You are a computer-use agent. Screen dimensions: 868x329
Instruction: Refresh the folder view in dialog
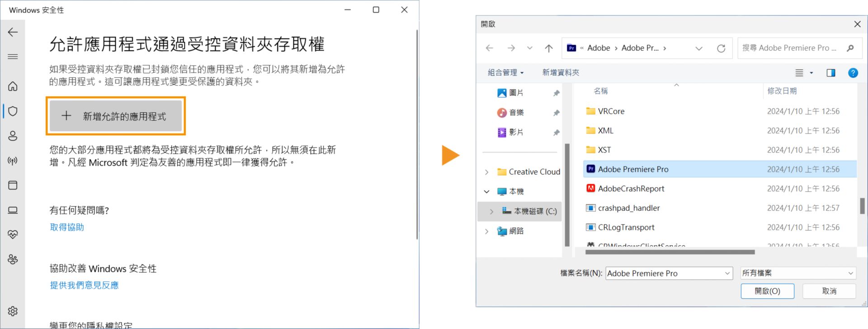click(721, 48)
